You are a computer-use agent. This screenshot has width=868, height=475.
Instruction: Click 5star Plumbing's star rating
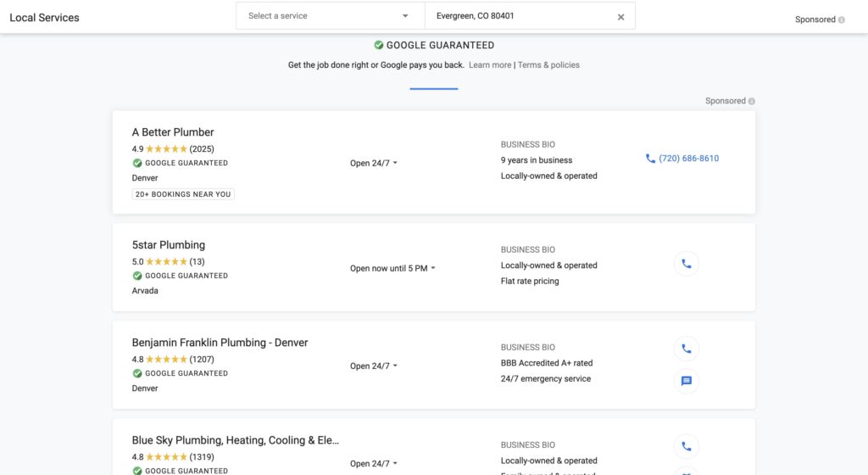pyautogui.click(x=166, y=262)
